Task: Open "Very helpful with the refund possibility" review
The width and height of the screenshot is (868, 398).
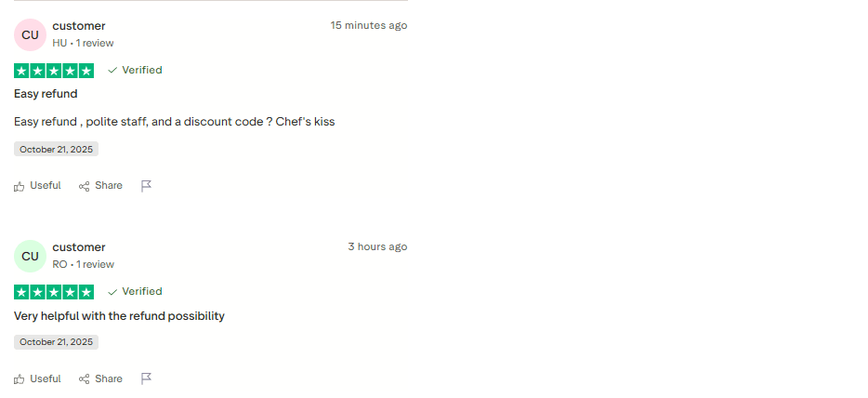Action: [119, 316]
